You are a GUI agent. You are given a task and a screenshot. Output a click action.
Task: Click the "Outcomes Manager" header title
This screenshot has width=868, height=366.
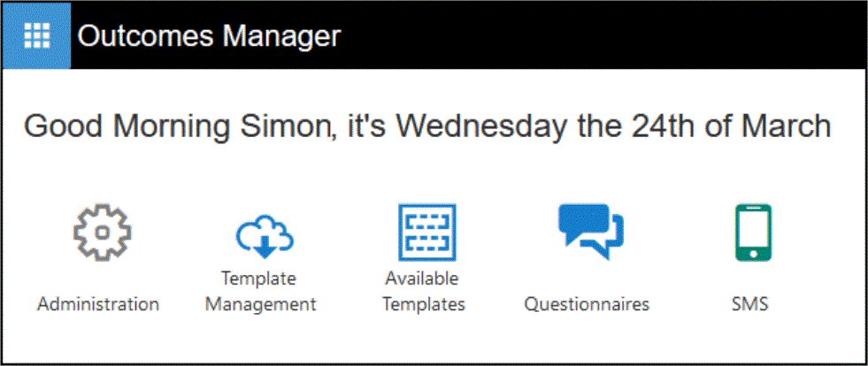point(208,36)
